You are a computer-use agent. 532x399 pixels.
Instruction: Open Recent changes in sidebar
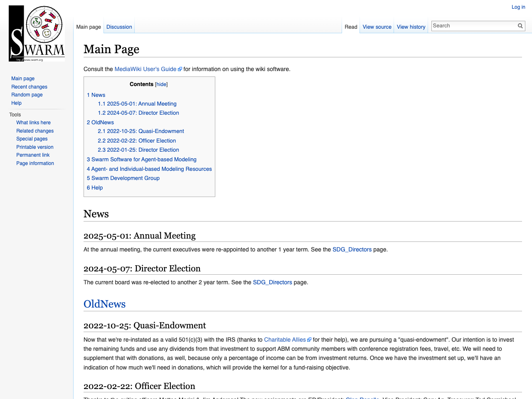point(29,87)
